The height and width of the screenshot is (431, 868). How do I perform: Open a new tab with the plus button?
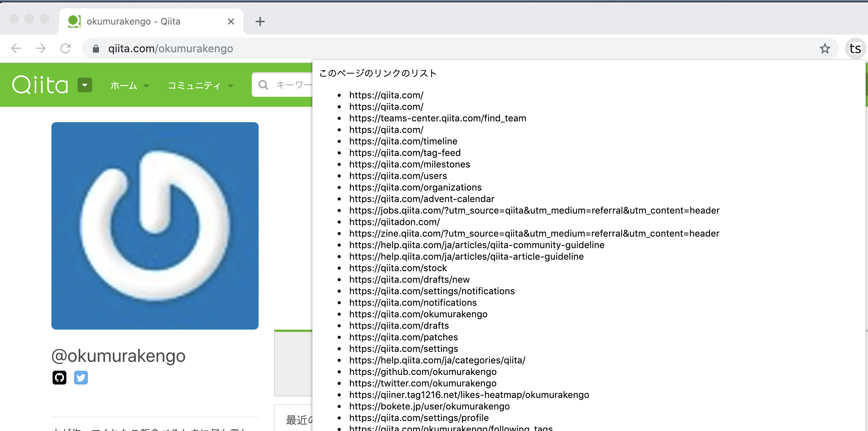[x=260, y=22]
